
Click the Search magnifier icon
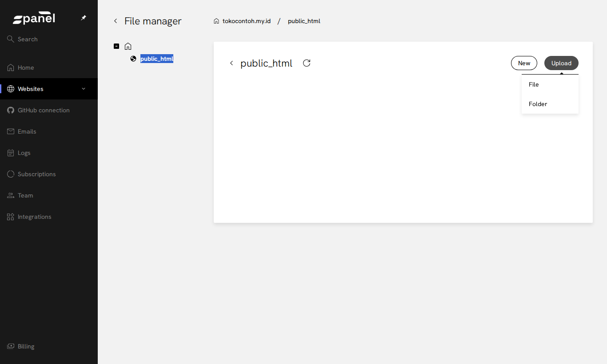pyautogui.click(x=11, y=39)
